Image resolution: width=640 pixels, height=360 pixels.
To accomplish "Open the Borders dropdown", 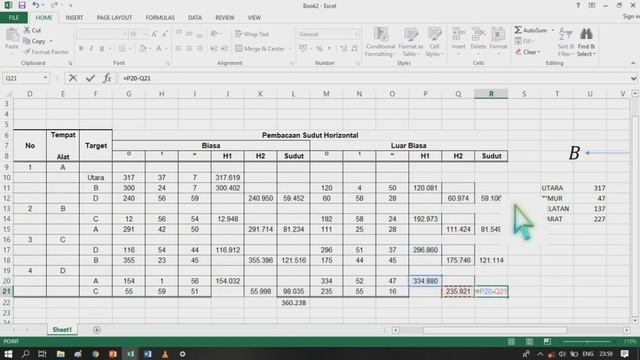I will pos(129,49).
